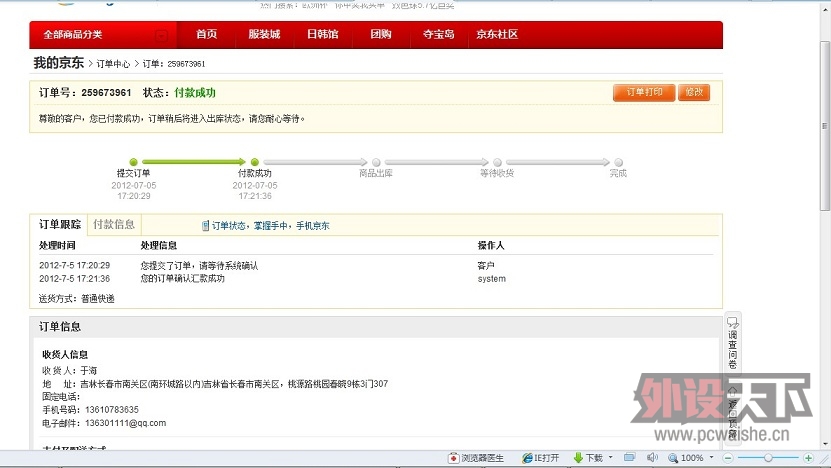Click the zoom slider handle in status bar

[x=768, y=458]
